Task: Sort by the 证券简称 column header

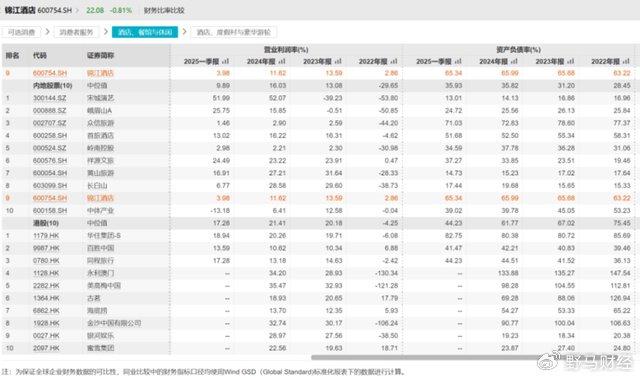Action: [x=100, y=56]
